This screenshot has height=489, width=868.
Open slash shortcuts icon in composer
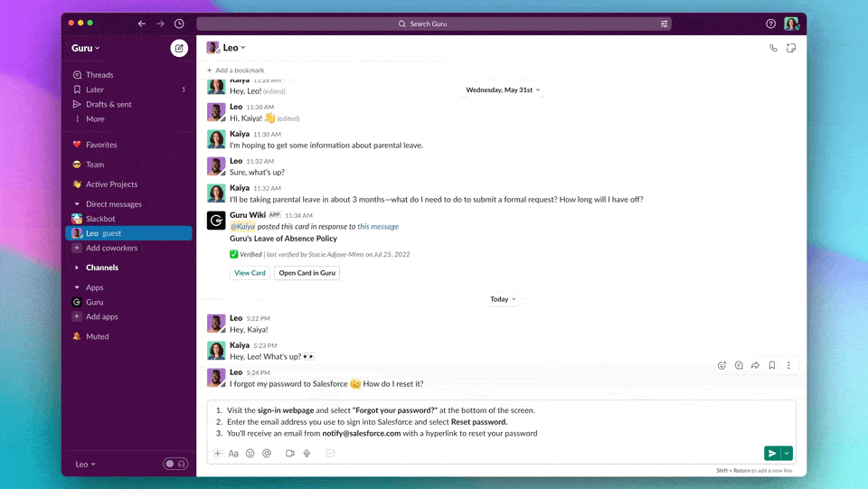[330, 453]
